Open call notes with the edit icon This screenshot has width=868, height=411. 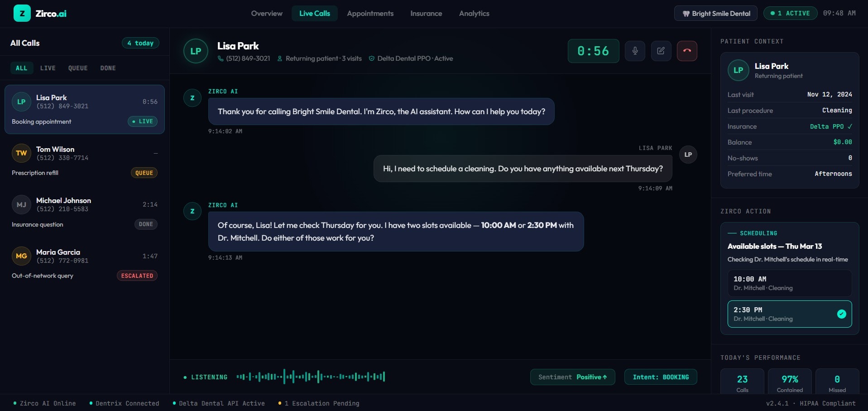(x=661, y=51)
